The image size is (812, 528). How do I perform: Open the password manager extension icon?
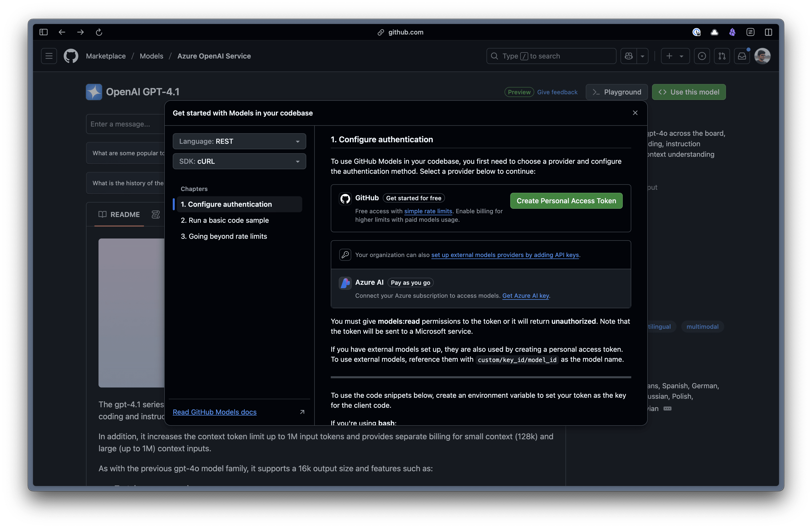click(696, 32)
